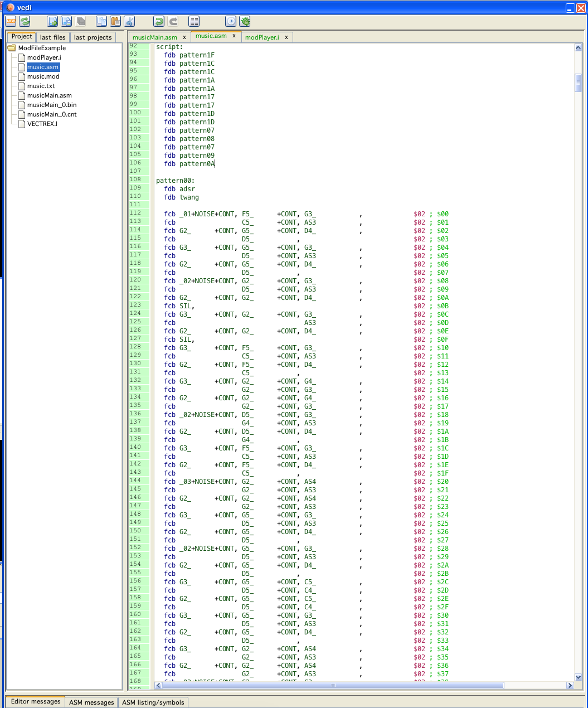Click the NEW file toolbar icon
Viewport: 588px width, 708px height.
[x=11, y=21]
